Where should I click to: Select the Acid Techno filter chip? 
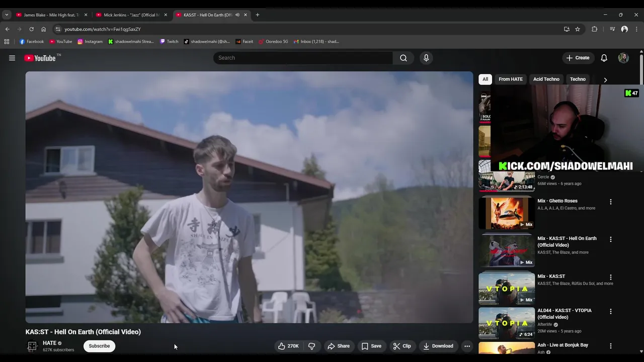(546, 79)
